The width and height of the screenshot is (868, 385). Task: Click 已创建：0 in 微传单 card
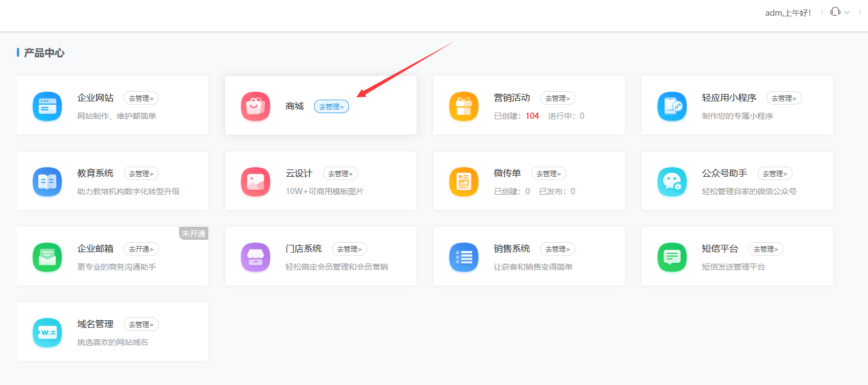[x=512, y=191]
